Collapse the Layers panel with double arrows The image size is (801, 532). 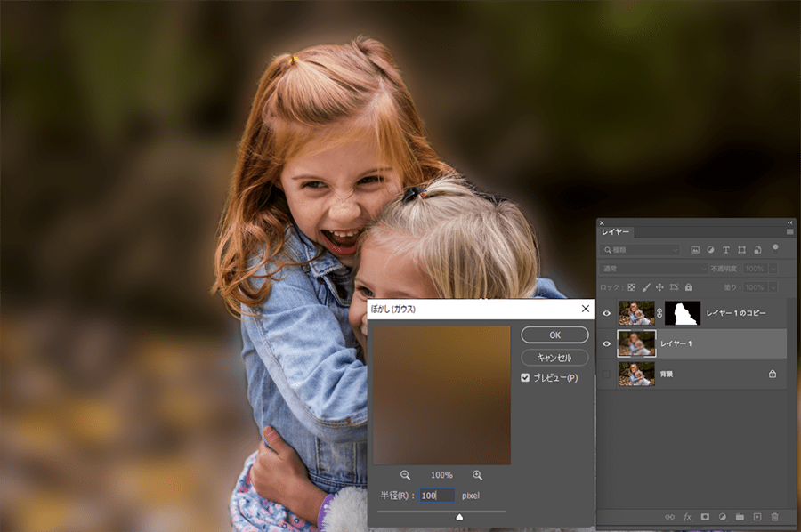789,222
